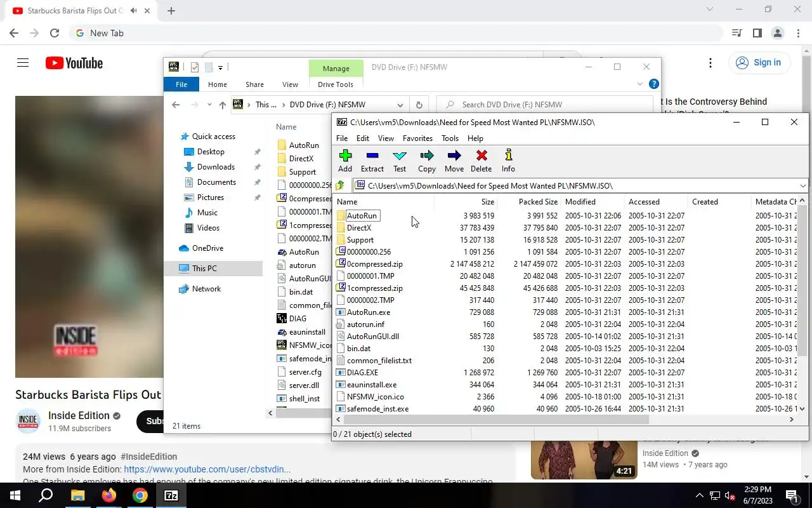The width and height of the screenshot is (812, 508).
Task: Switch to Share tab in File Explorer
Action: [254, 84]
